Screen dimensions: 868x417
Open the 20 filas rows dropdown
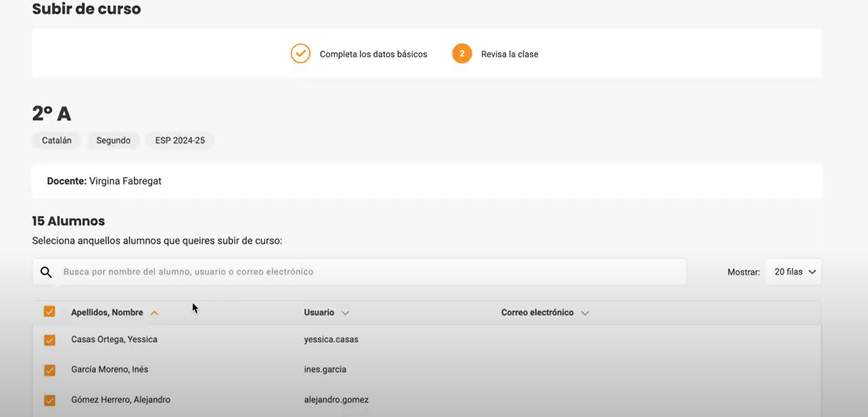tap(793, 272)
